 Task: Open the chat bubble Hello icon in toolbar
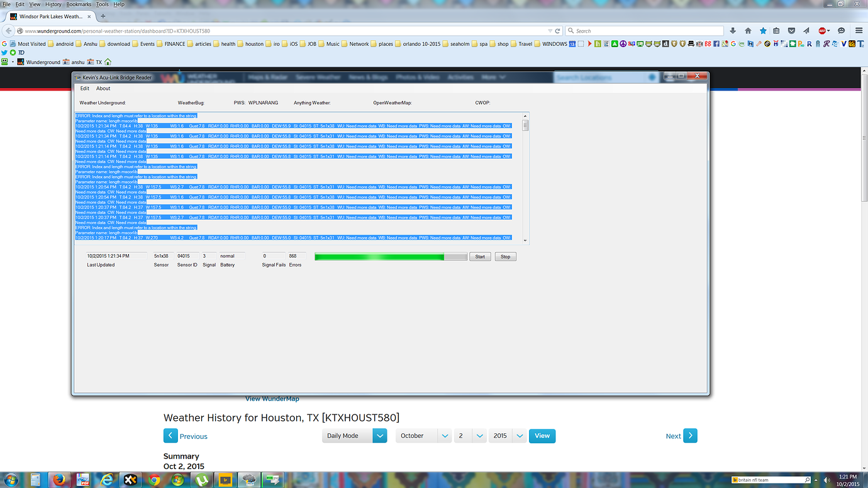pyautogui.click(x=841, y=30)
